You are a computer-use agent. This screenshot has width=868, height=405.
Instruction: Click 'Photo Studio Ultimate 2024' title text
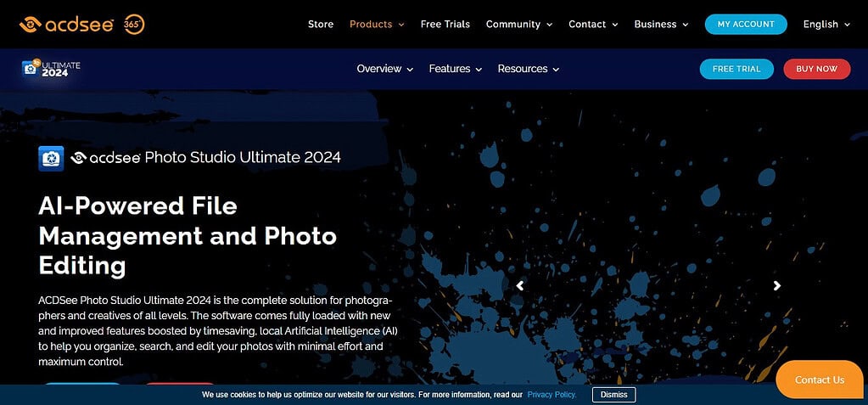click(x=243, y=158)
